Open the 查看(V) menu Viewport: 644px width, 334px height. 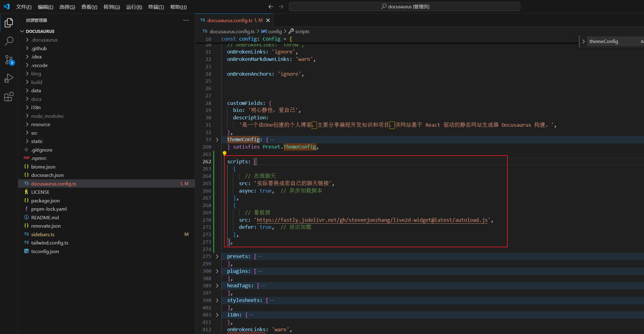[x=89, y=7]
